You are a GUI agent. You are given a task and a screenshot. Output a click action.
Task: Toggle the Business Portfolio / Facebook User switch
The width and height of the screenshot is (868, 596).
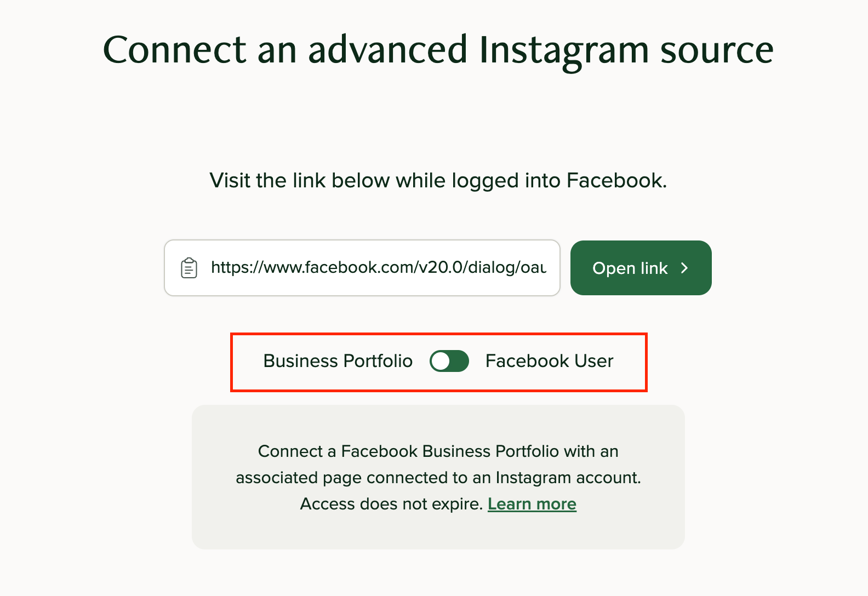[x=449, y=361]
